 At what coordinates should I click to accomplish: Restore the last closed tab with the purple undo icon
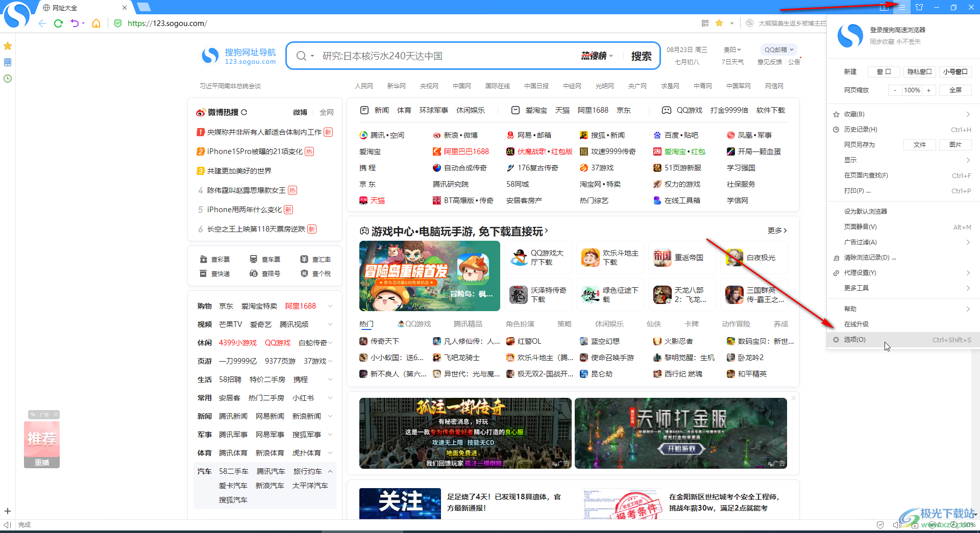coord(75,23)
